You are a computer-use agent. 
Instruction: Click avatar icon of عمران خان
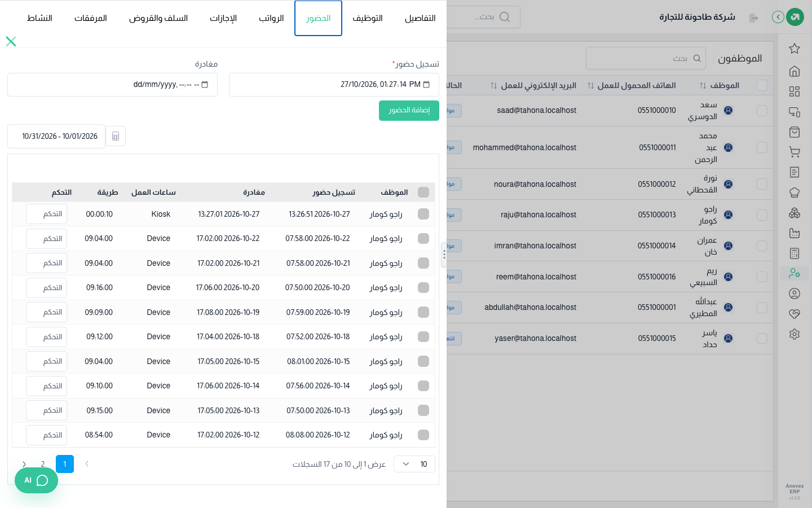click(x=728, y=246)
